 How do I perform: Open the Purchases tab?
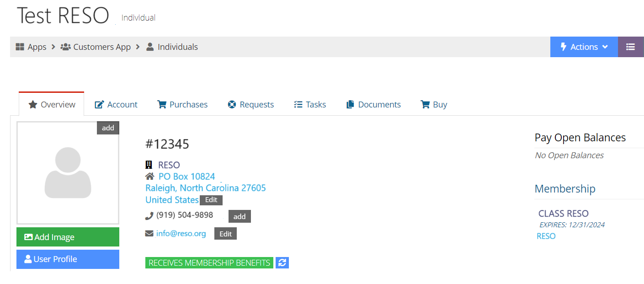(182, 105)
